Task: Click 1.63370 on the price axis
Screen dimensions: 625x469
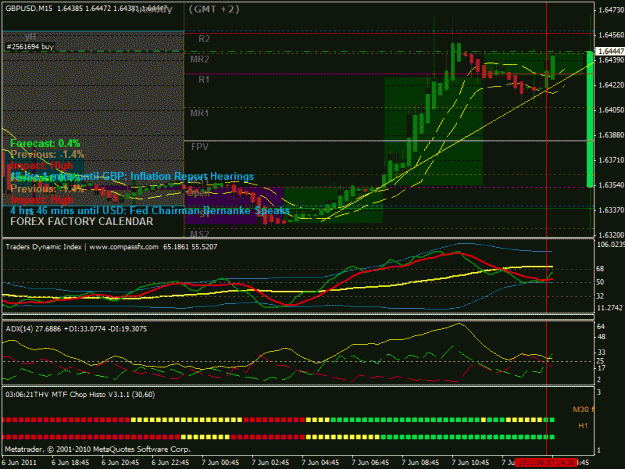Action: (611, 210)
